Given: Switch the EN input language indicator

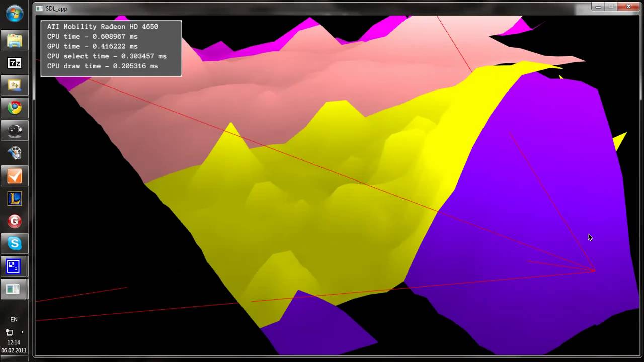Looking at the screenshot, I should coord(14,319).
